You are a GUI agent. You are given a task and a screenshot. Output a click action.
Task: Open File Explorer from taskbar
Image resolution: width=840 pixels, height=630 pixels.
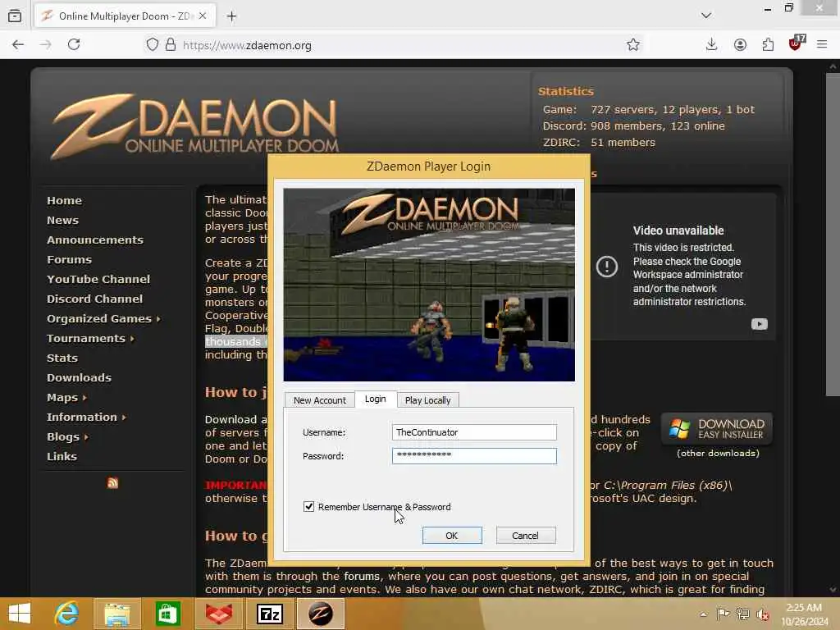pyautogui.click(x=116, y=614)
